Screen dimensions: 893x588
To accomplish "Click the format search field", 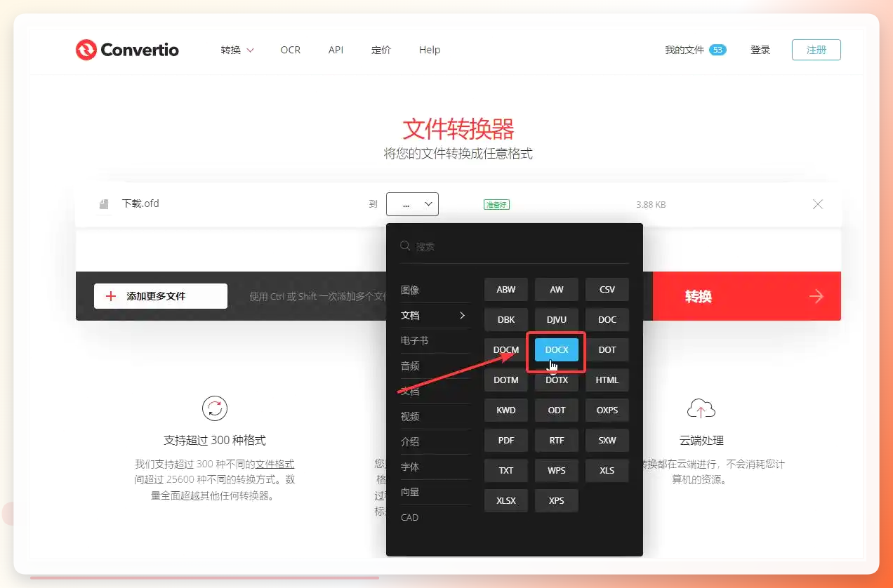I will click(515, 246).
